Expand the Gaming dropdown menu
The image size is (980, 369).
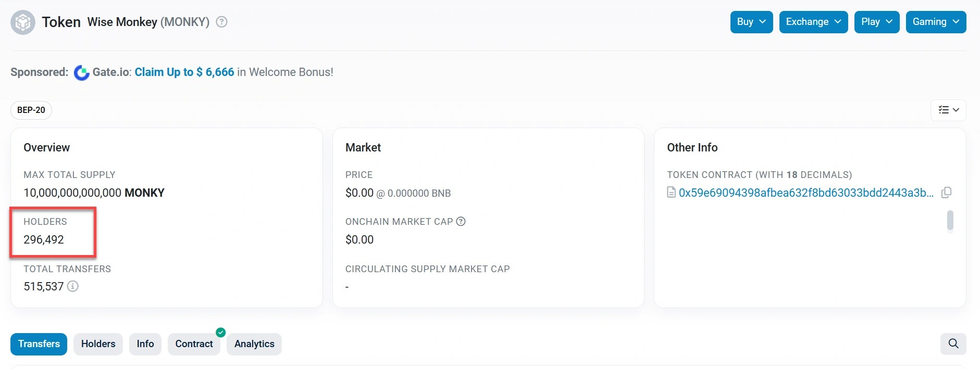(x=936, y=22)
